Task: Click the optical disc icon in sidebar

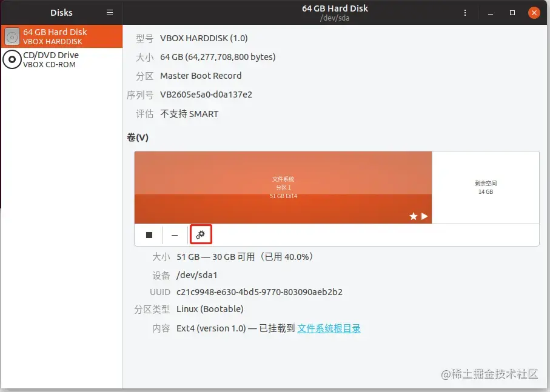Action: click(12, 59)
